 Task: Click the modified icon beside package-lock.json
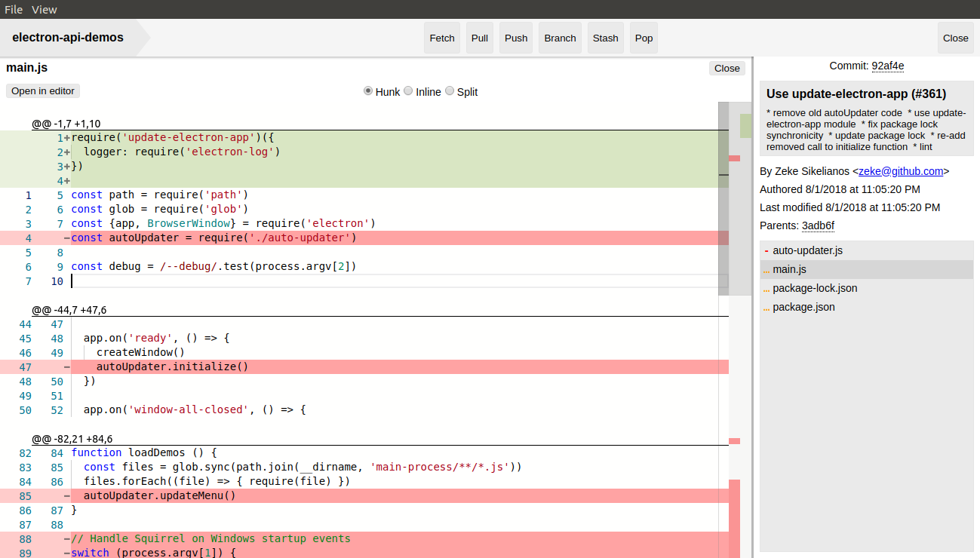click(x=766, y=290)
